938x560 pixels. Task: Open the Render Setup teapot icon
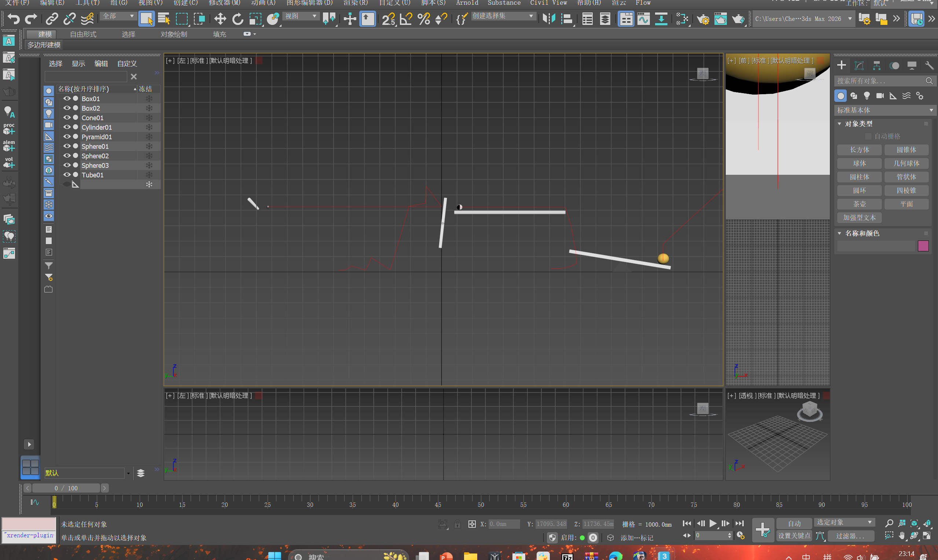(703, 18)
